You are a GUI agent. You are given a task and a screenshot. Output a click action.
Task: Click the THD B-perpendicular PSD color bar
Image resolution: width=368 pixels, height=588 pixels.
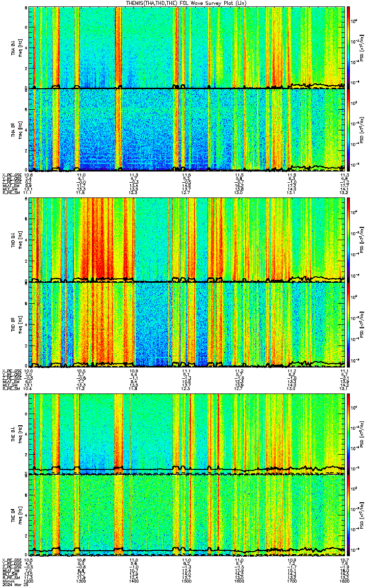pyautogui.click(x=349, y=240)
